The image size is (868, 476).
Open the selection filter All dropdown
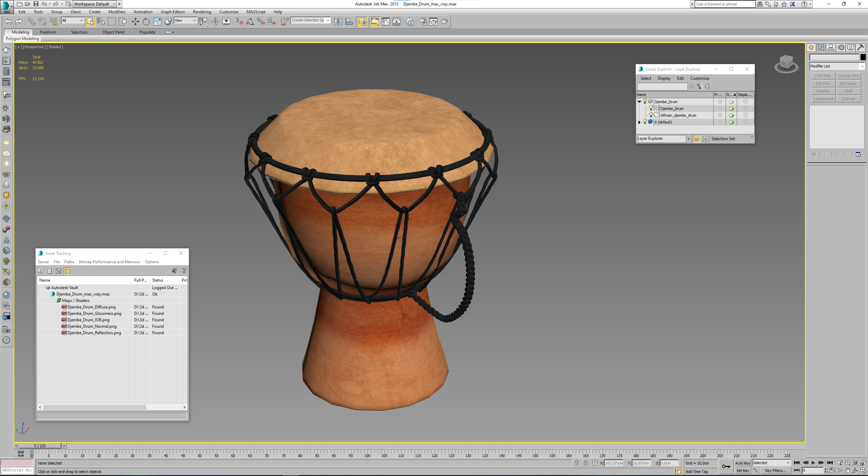pos(73,20)
